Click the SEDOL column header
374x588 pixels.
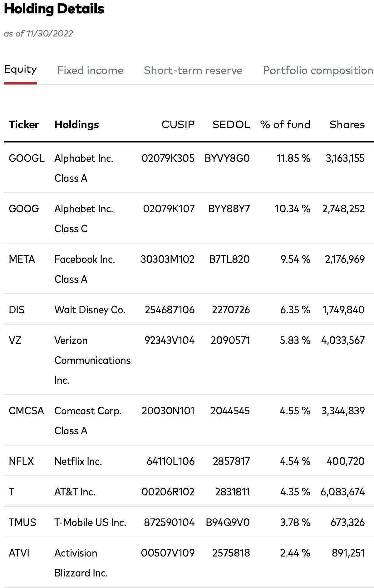point(231,124)
